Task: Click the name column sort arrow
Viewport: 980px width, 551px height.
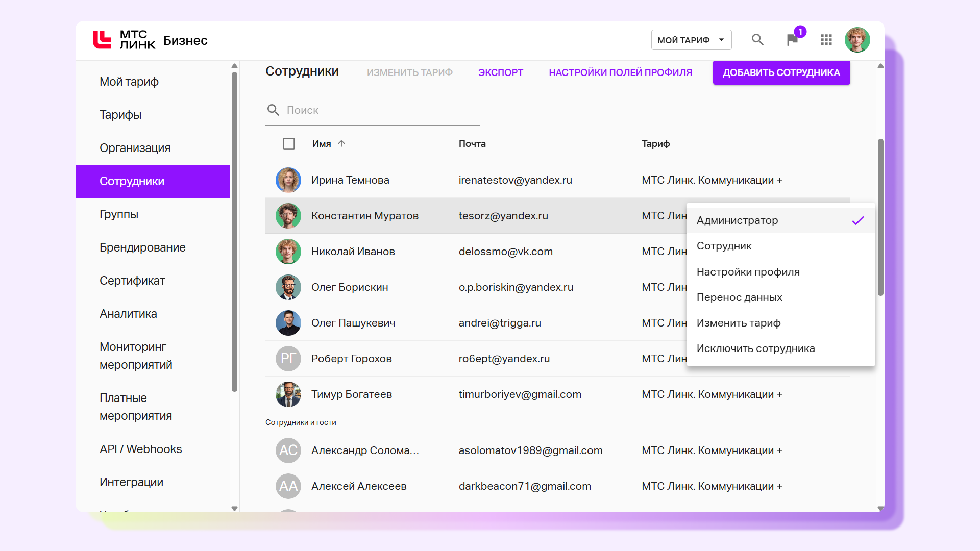Action: [341, 143]
